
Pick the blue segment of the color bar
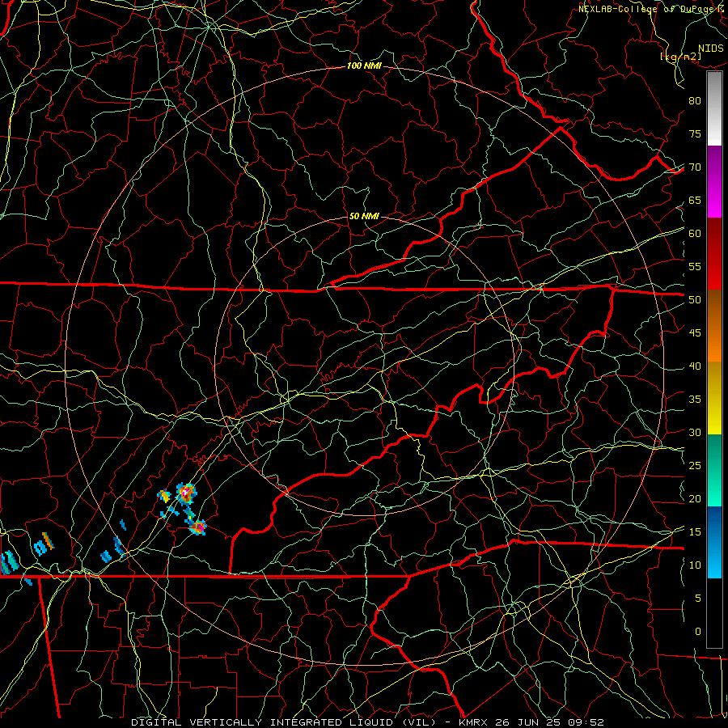click(714, 542)
